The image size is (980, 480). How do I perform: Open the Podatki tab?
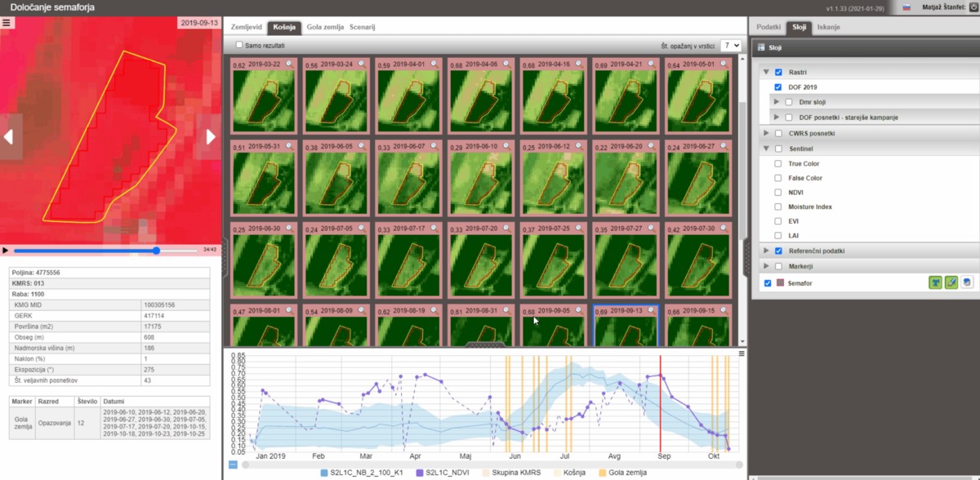[x=768, y=27]
